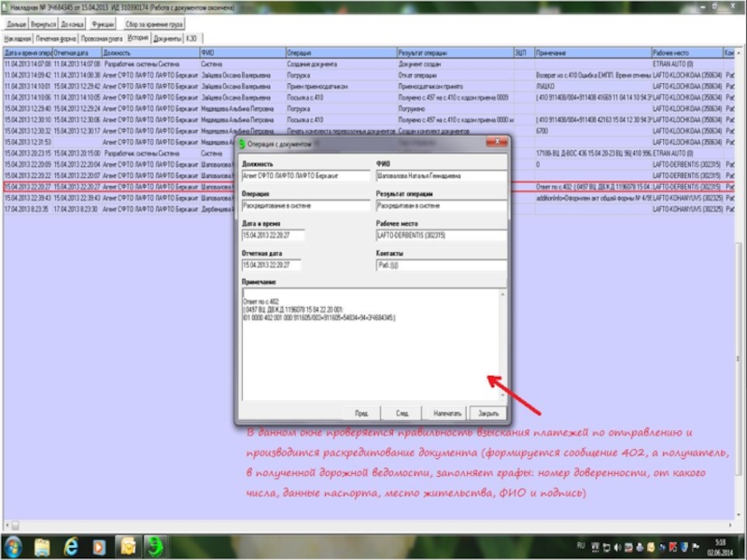Close the Операция с документом dialog
Image resolution: width=747 pixels, height=560 pixels.
coord(497,142)
